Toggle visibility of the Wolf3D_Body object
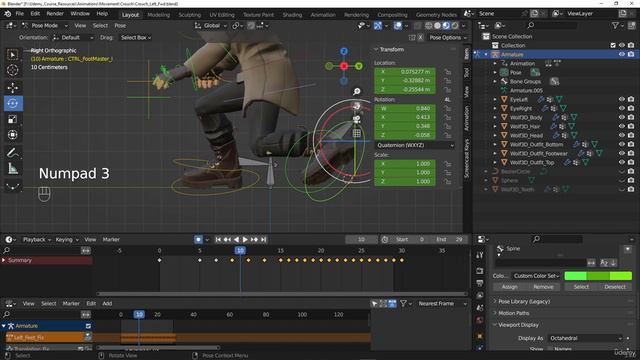 coord(622,117)
